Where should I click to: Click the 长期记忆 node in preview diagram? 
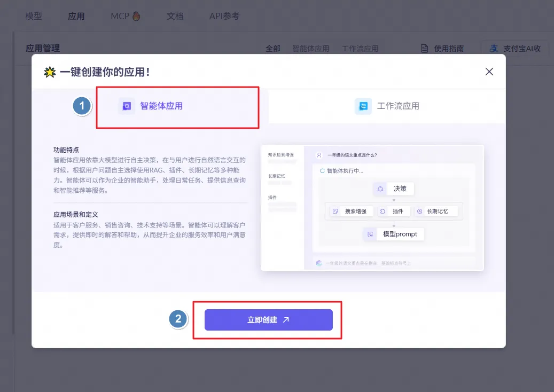tap(436, 211)
